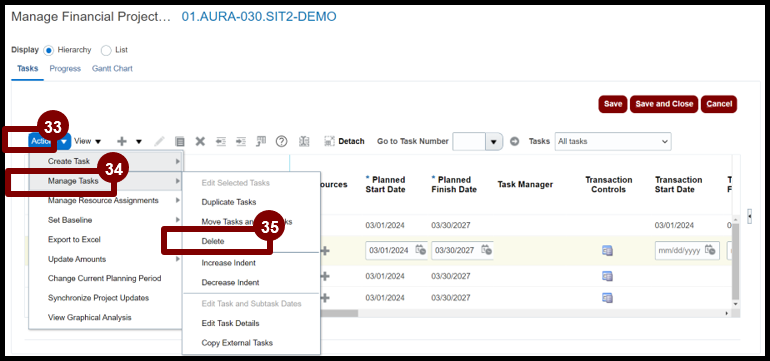Click the increase indent toolbar icon

[241, 141]
